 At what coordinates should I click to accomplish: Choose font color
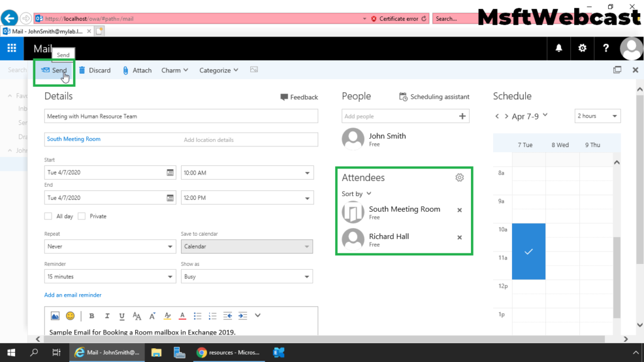[182, 315]
